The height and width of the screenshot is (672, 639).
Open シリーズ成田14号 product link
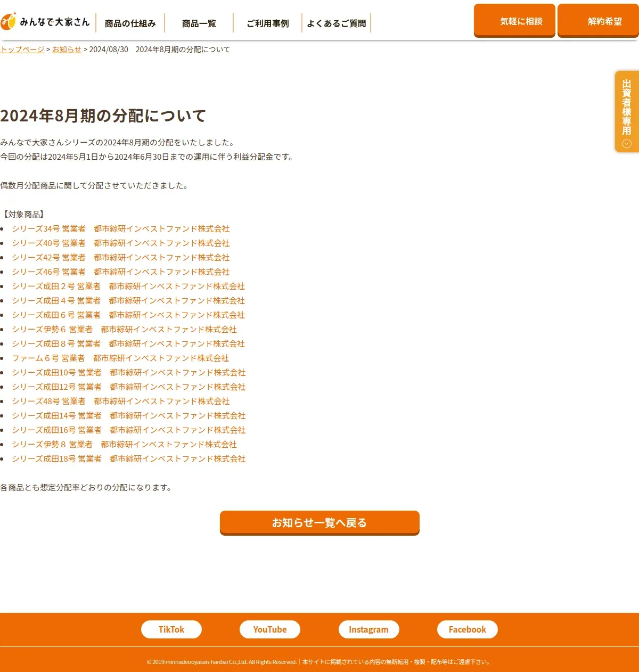[129, 416]
